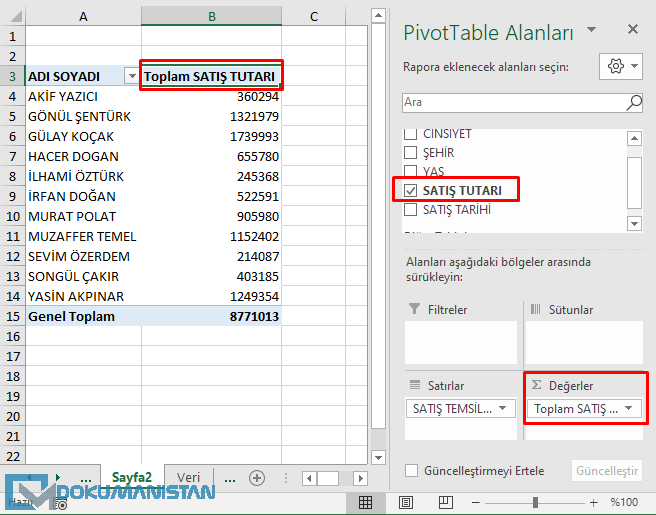Select the value 8771013 cell

pyautogui.click(x=211, y=316)
